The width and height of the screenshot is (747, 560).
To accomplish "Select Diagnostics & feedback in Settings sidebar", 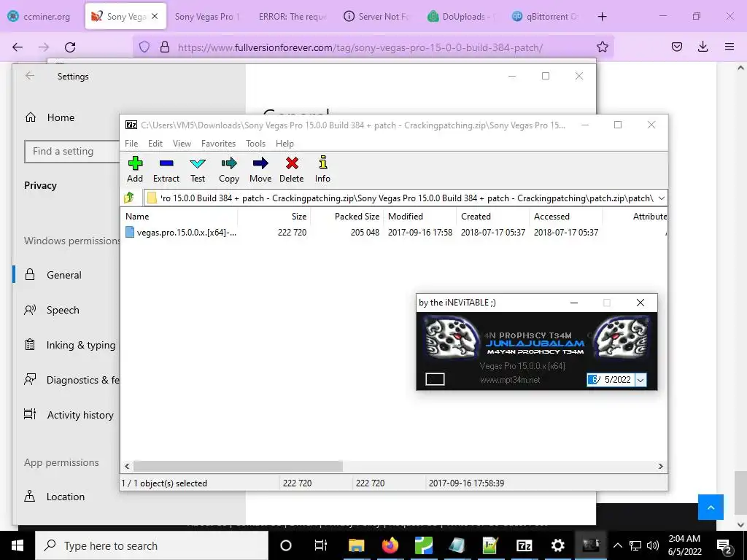I will tap(71, 380).
